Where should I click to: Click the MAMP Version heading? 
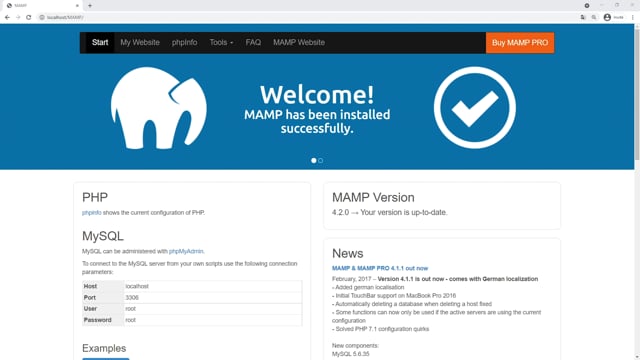tap(373, 198)
